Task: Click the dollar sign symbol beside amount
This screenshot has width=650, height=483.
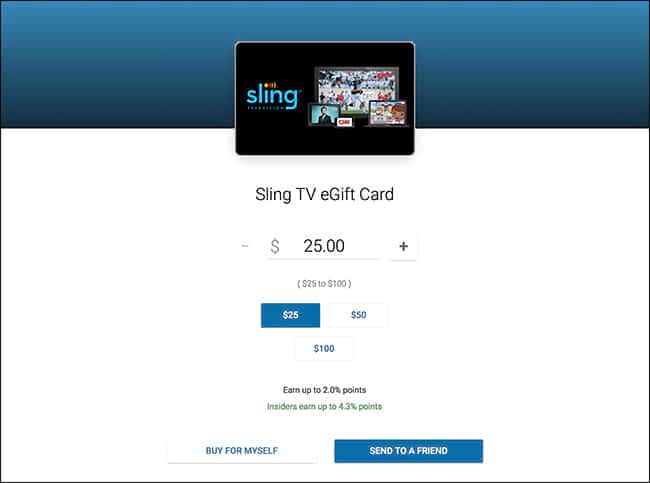Action: 274,246
